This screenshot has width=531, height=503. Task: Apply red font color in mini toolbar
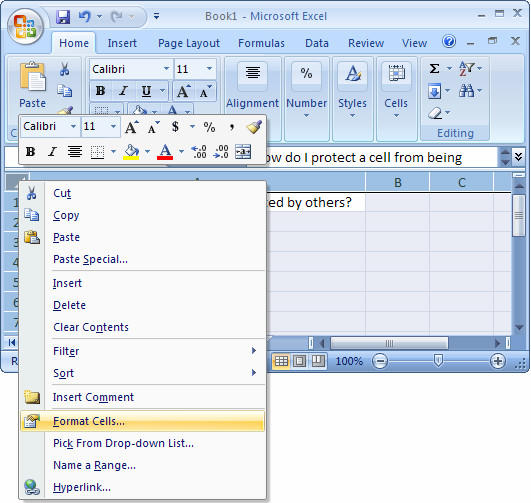[165, 152]
